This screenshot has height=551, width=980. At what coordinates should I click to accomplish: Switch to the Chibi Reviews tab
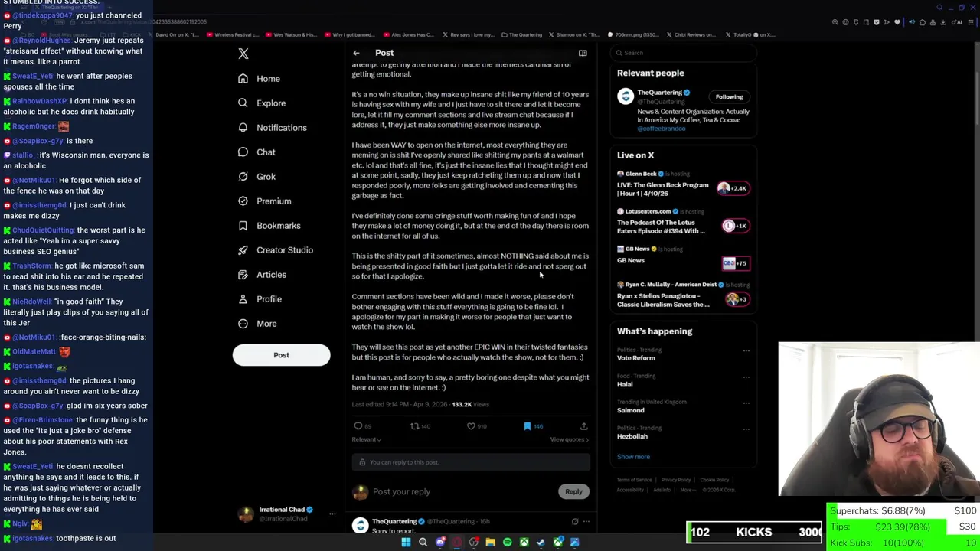(691, 34)
